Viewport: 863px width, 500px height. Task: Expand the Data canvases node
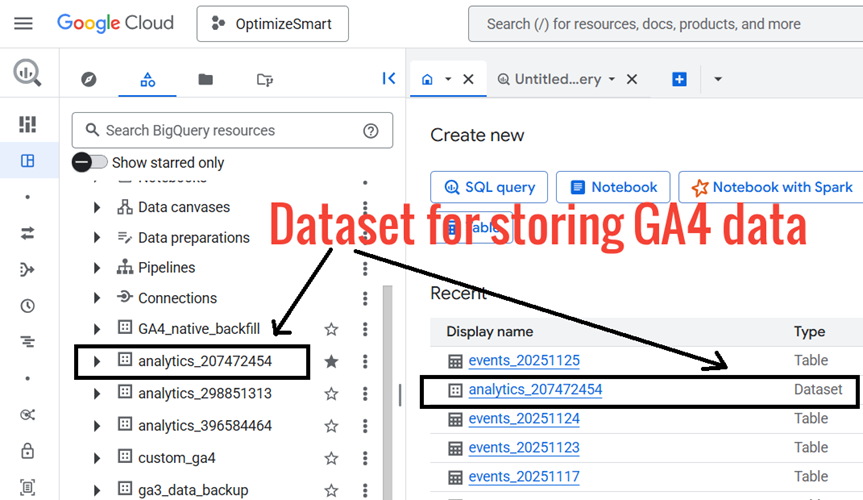point(97,208)
